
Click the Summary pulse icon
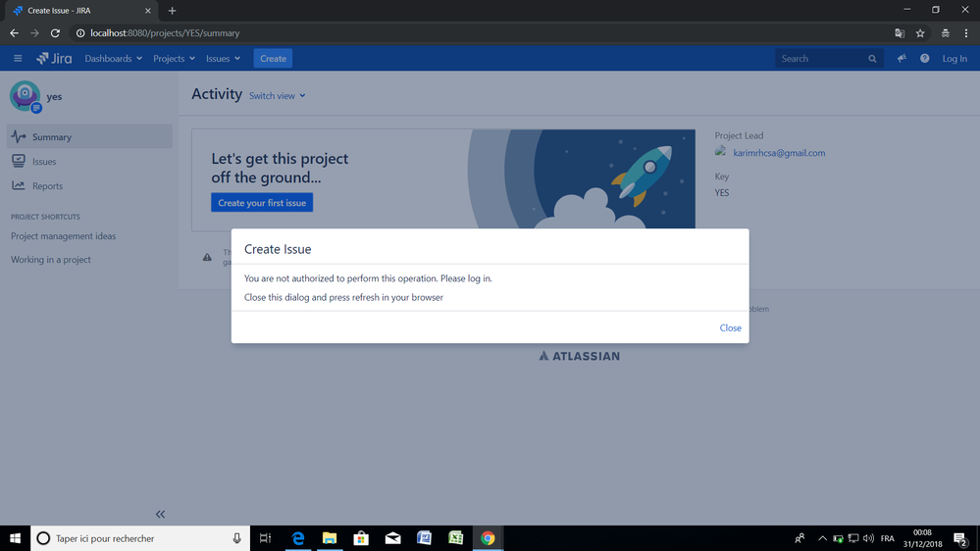18,136
